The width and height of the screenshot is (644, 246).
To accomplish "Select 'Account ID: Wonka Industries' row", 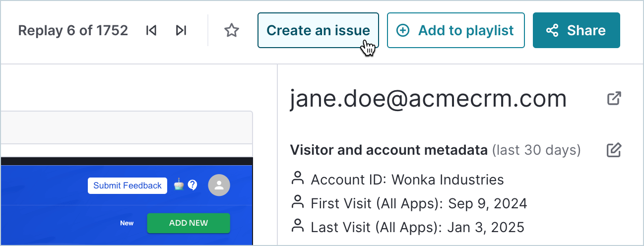I will coord(397,179).
